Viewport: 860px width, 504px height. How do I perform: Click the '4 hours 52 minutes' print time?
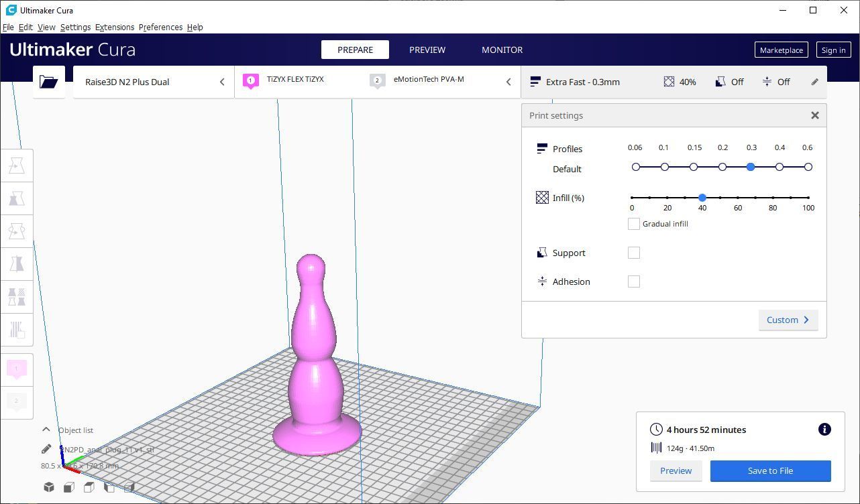(706, 430)
